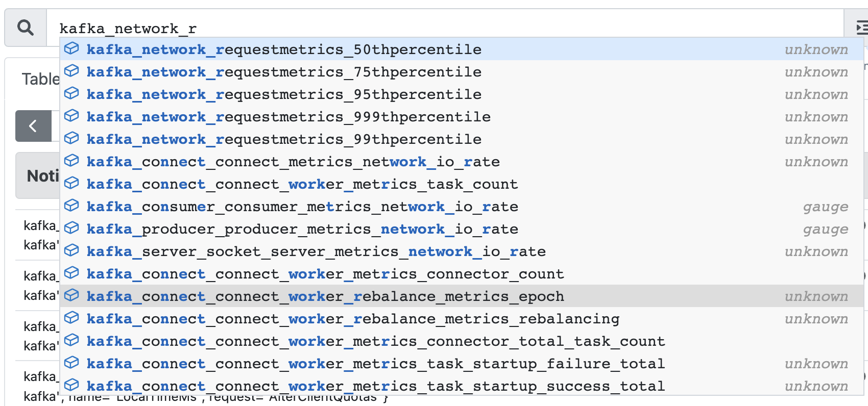Click the cube icon beside requestmetrics_50thpercentile

pyautogui.click(x=71, y=48)
